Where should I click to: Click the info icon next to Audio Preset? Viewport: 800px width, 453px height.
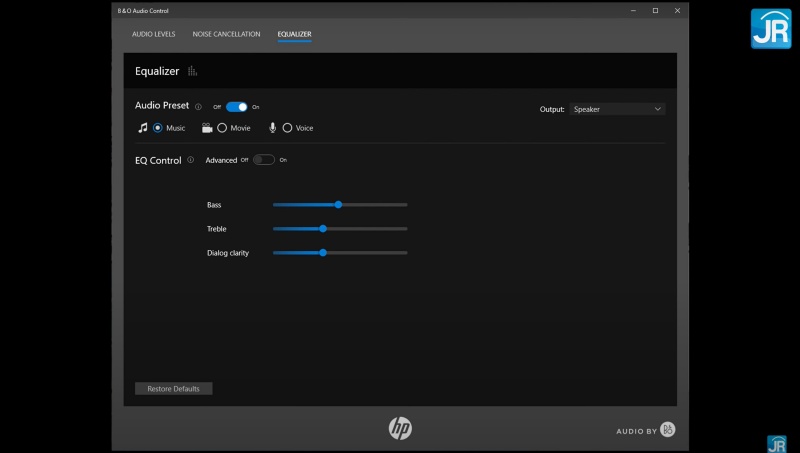click(198, 107)
